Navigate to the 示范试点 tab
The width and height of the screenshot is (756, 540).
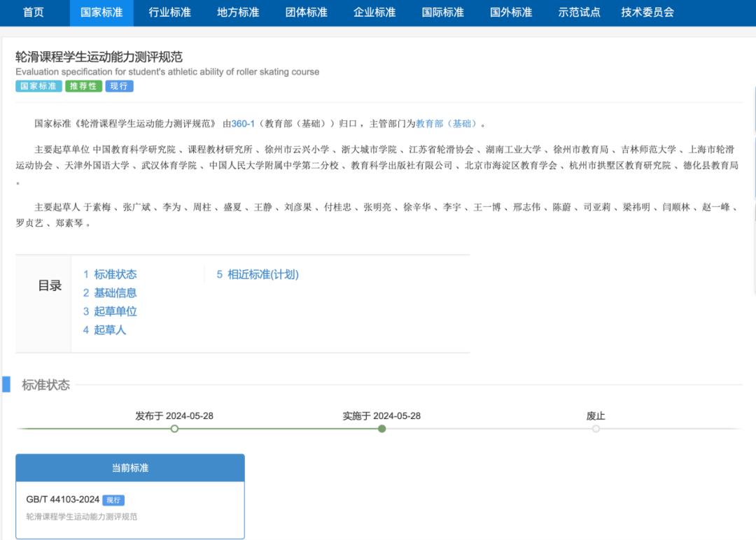tap(579, 13)
